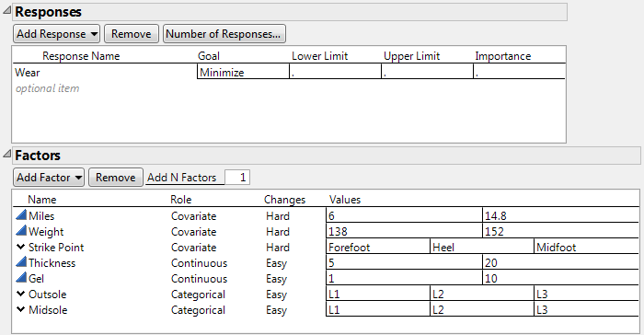Viewport: 644px width, 335px height.
Task: Click Hard changes value for Strike Point
Action: (278, 247)
